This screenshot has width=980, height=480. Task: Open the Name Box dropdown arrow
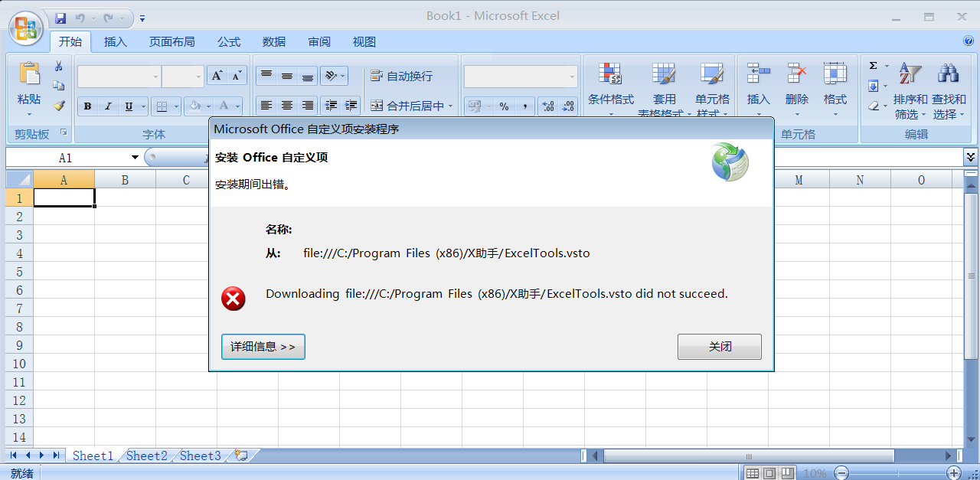(136, 158)
